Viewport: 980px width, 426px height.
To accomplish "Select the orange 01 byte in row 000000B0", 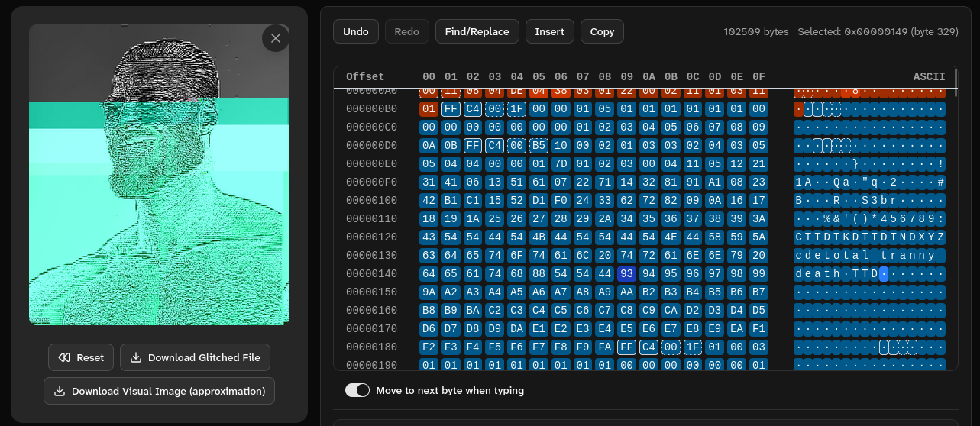I will pos(429,109).
